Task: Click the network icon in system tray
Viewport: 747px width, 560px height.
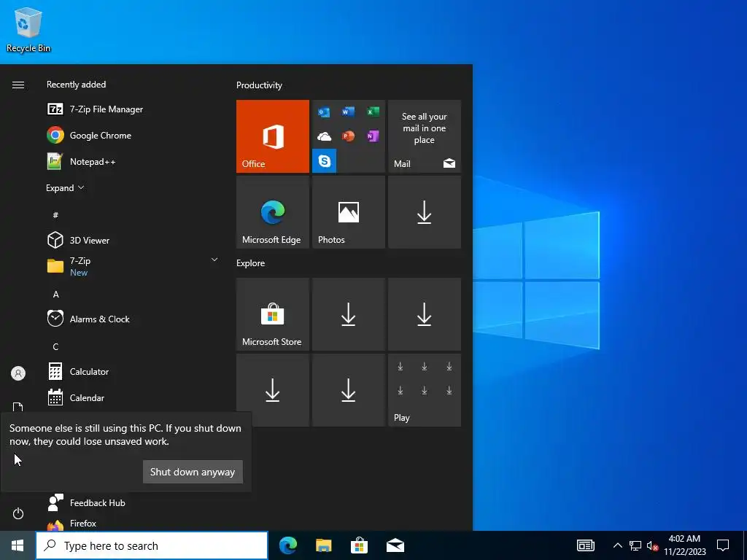Action: click(x=635, y=545)
